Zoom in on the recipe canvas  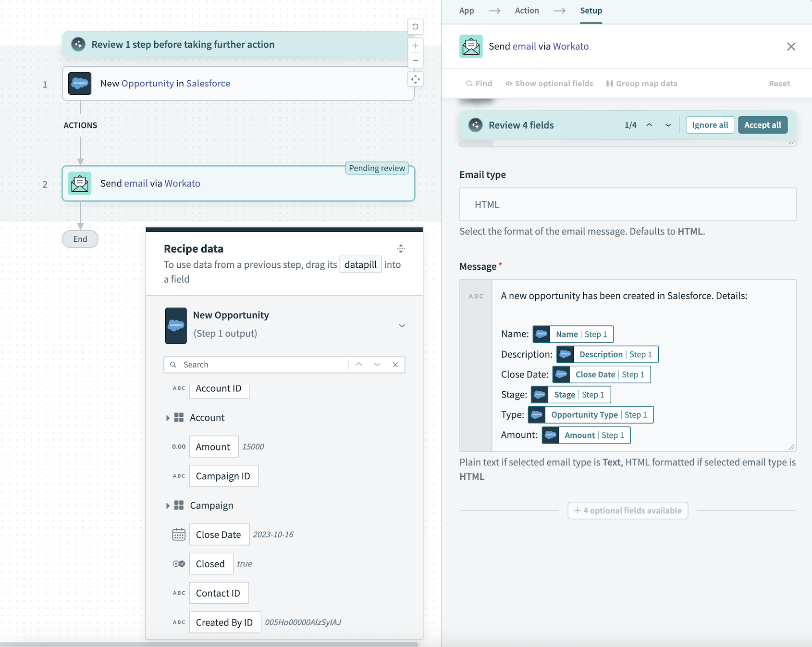point(415,46)
